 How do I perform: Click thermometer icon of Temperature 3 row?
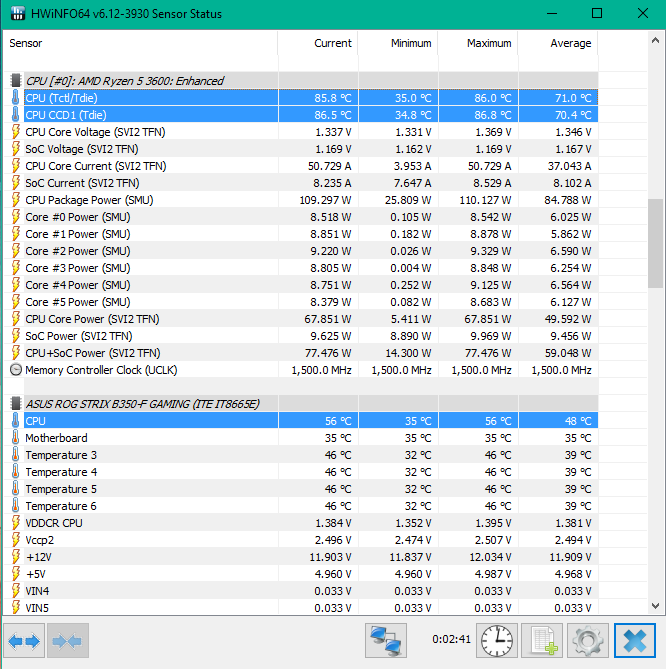click(x=15, y=455)
